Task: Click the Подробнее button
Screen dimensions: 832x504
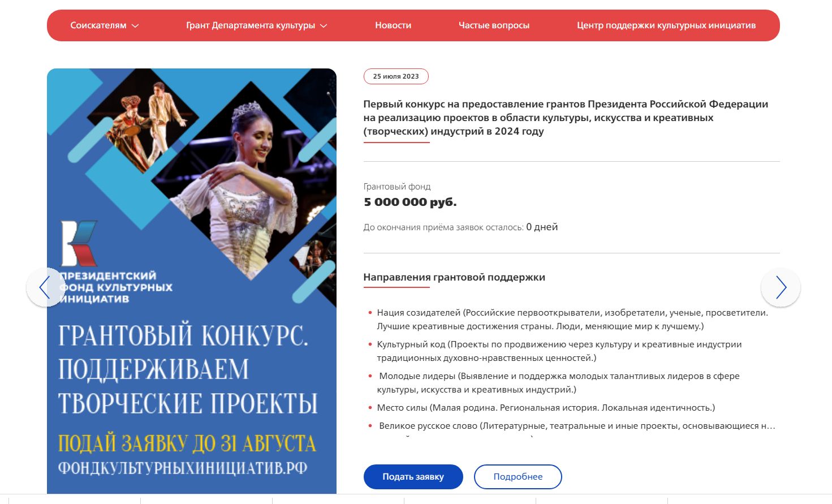Action: tap(518, 477)
